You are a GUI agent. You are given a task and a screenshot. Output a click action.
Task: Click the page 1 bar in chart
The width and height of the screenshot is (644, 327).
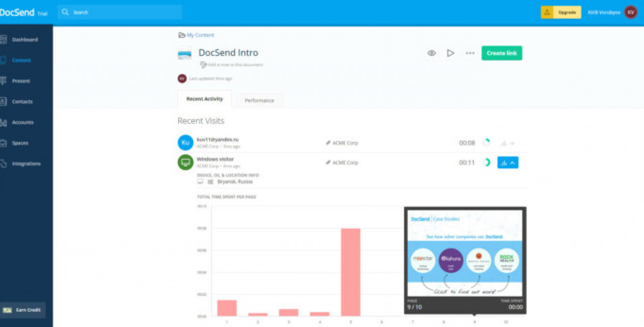[x=227, y=308]
